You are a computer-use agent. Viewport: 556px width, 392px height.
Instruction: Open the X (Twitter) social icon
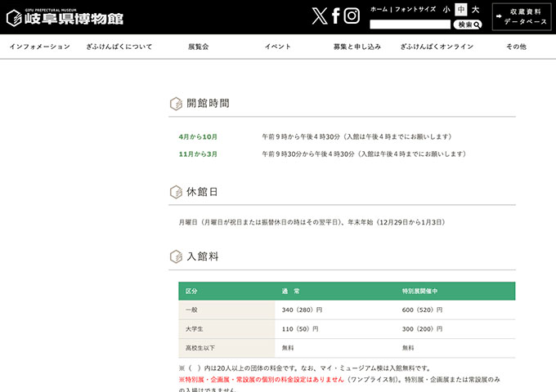[x=320, y=16]
